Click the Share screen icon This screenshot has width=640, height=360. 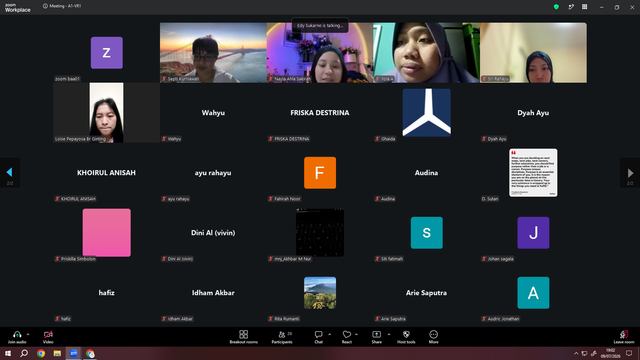pos(376,334)
